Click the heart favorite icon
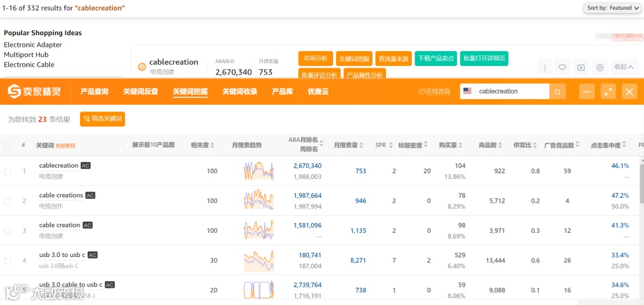 click(x=562, y=67)
